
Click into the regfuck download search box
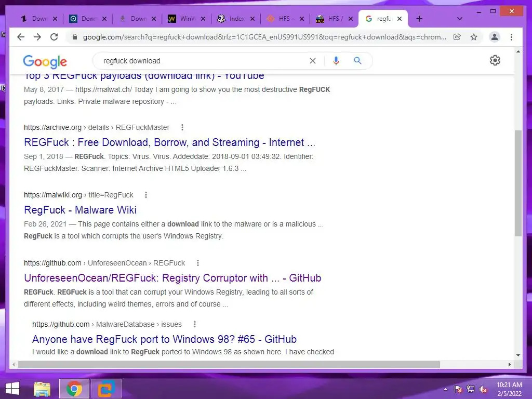tap(204, 61)
